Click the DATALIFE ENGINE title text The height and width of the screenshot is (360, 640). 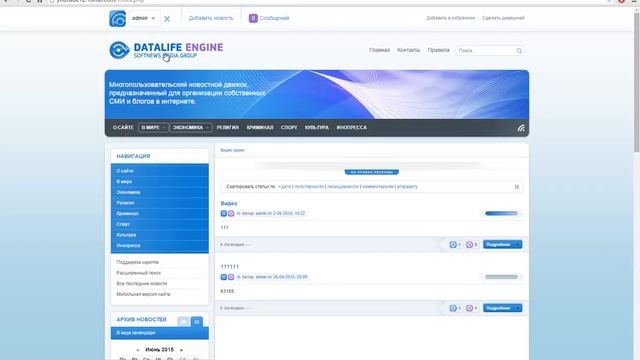178,47
